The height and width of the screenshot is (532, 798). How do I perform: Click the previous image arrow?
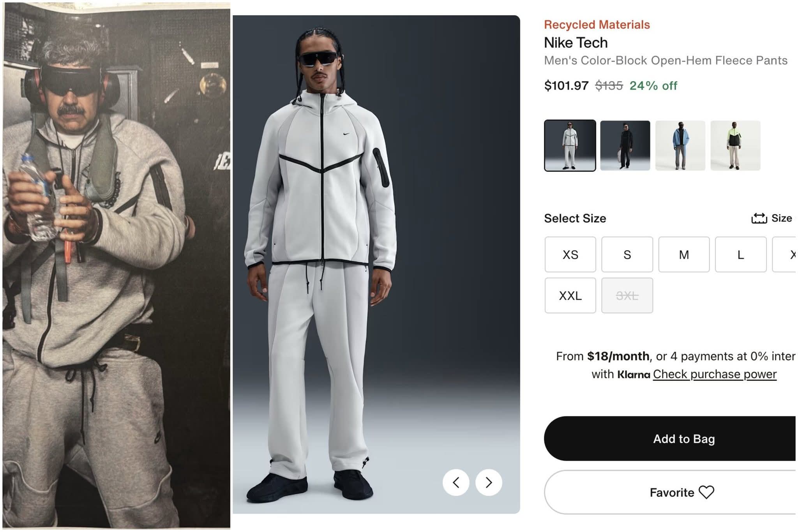point(456,483)
